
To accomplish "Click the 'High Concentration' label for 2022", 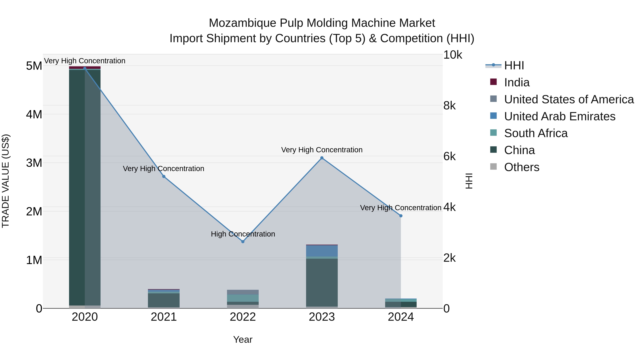I will click(x=243, y=234).
